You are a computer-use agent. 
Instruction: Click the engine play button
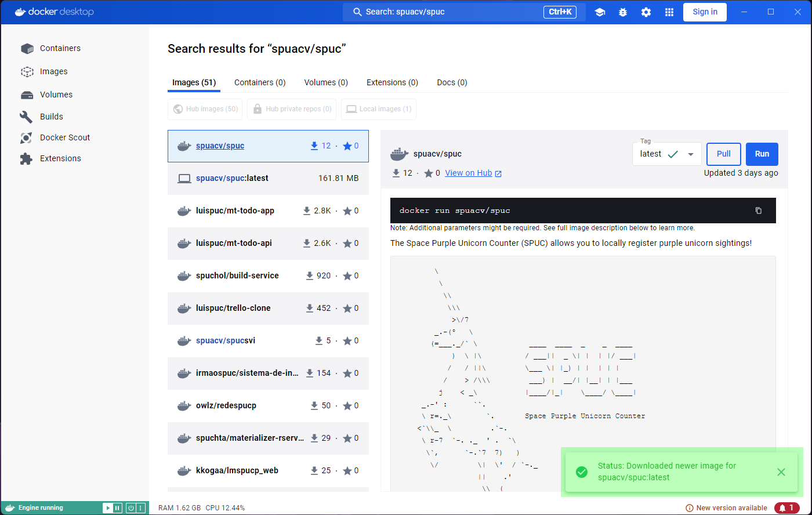tap(107, 508)
